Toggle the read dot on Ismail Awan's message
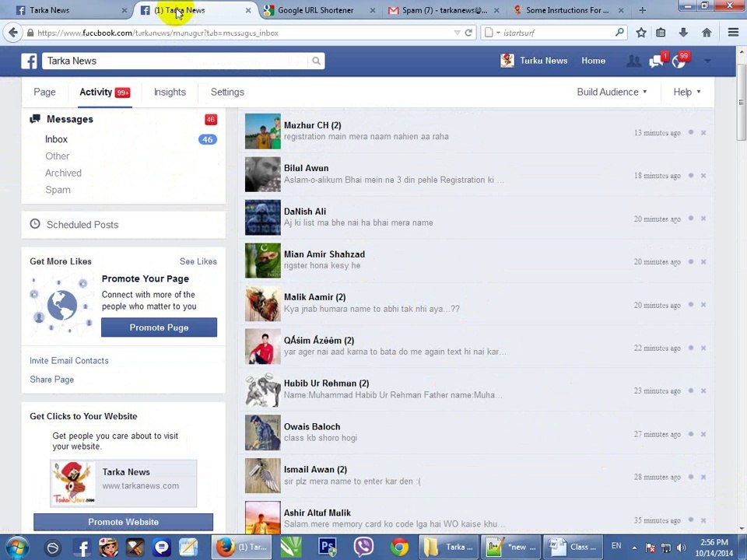The image size is (747, 560). tap(691, 477)
